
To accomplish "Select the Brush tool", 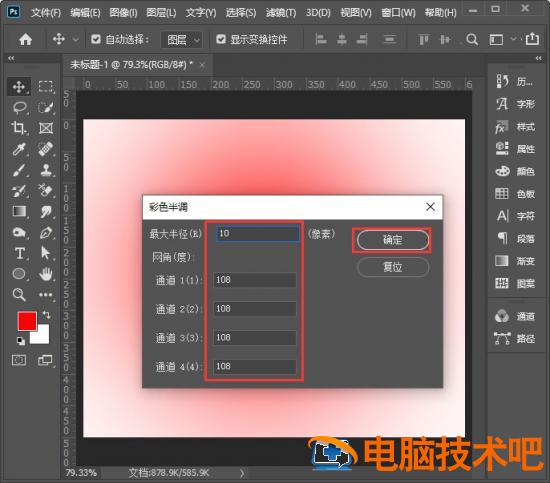I will click(x=19, y=170).
